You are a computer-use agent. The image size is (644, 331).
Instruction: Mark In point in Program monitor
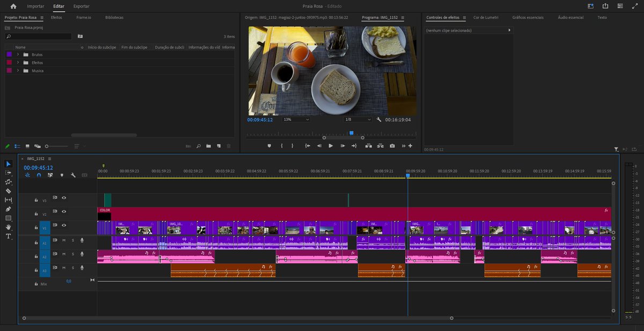(282, 146)
